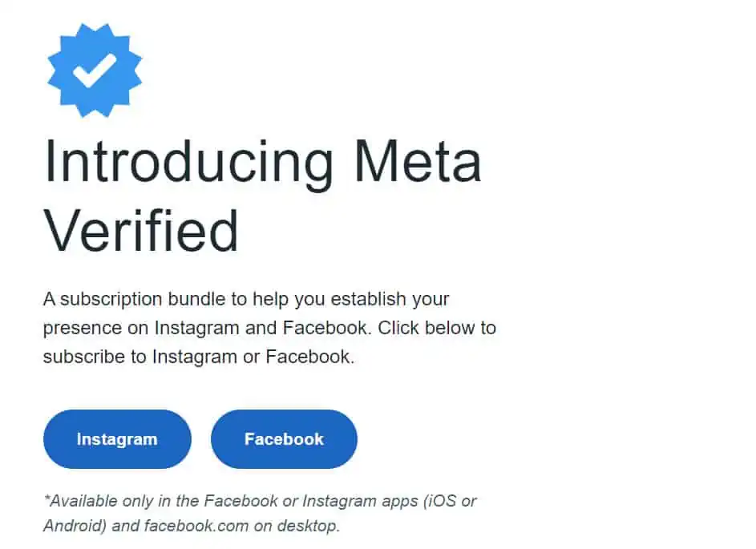Click the word "Introducing" in the heading
The image size is (756, 549).
click(188, 162)
